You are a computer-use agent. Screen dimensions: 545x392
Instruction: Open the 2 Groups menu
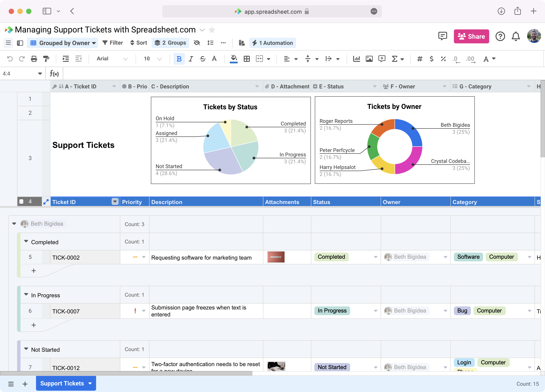(170, 43)
